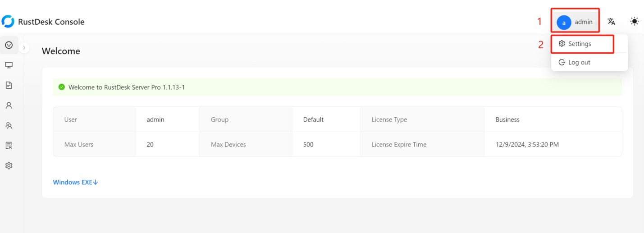Click the RustDesk logo icon

click(8, 22)
